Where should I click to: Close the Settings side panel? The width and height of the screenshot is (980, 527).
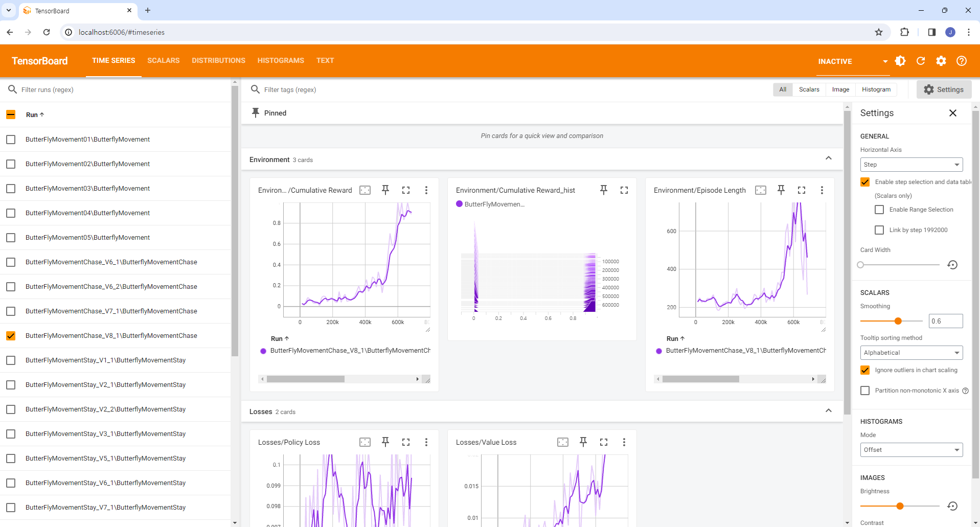(953, 113)
